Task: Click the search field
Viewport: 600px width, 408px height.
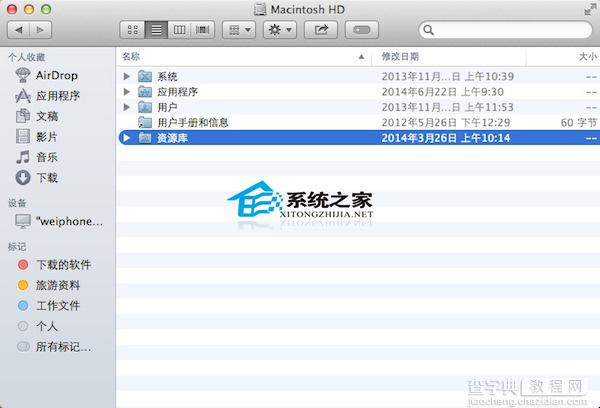Action: click(505, 30)
